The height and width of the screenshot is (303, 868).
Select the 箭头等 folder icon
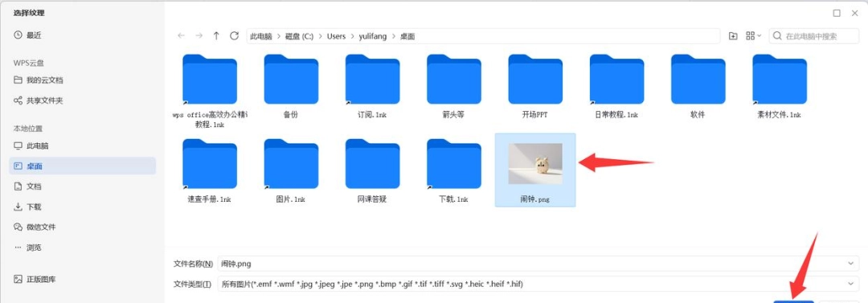[x=453, y=80]
